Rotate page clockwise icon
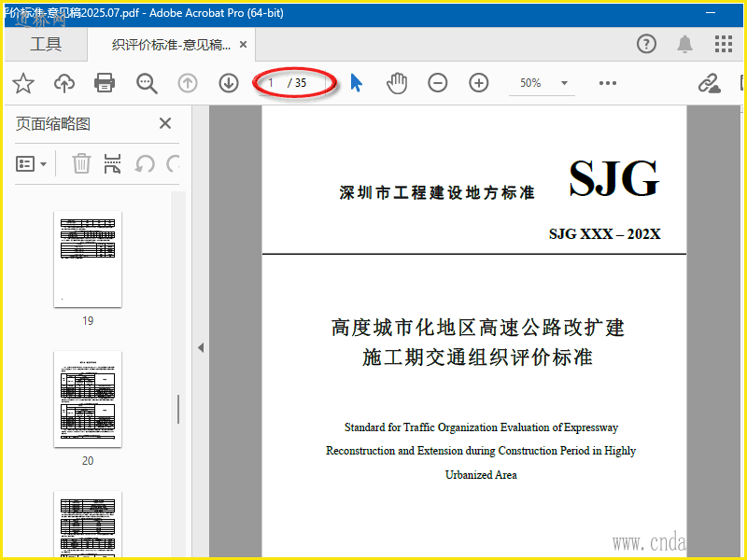 coord(173,164)
